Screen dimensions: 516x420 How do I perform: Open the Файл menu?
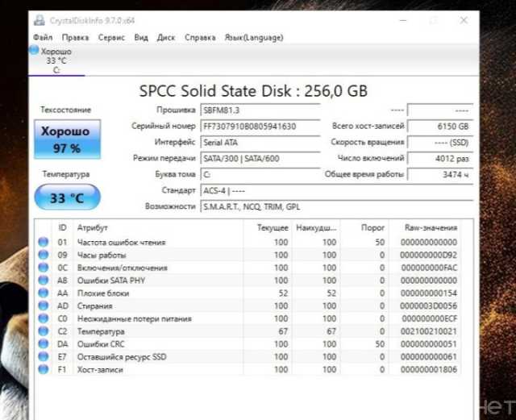[43, 37]
